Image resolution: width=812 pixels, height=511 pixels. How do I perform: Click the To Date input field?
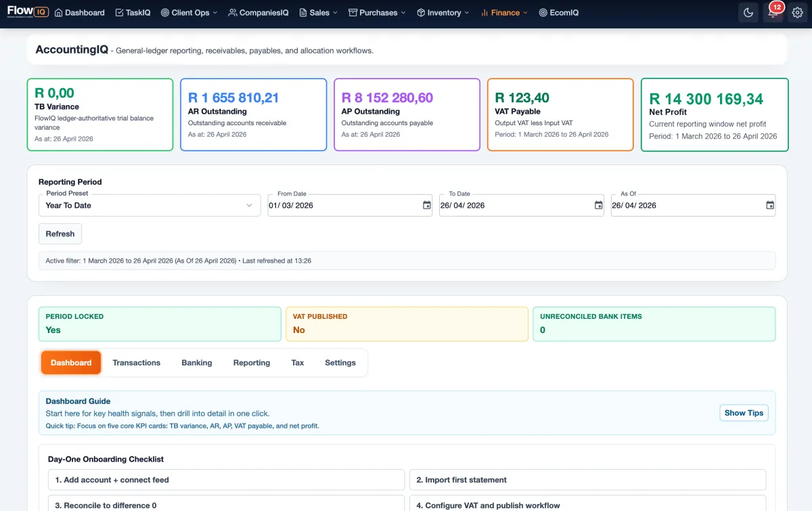pos(522,205)
